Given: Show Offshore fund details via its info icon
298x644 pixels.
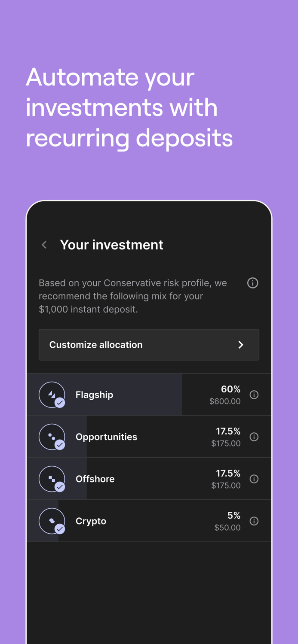Looking at the screenshot, I should [254, 479].
